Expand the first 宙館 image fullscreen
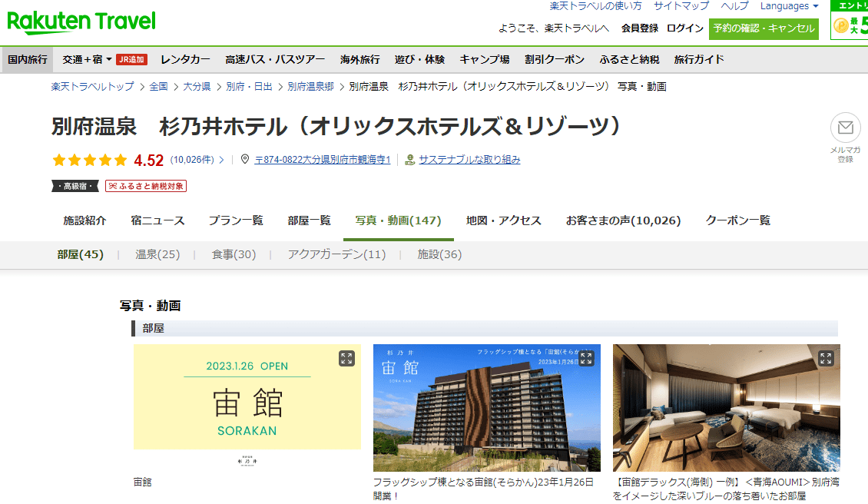The image size is (868, 504). [346, 358]
